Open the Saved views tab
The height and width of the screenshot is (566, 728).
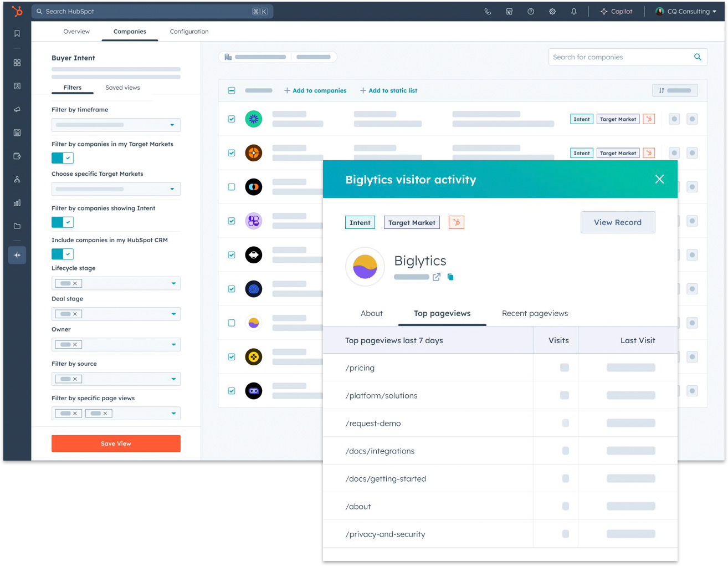point(122,88)
